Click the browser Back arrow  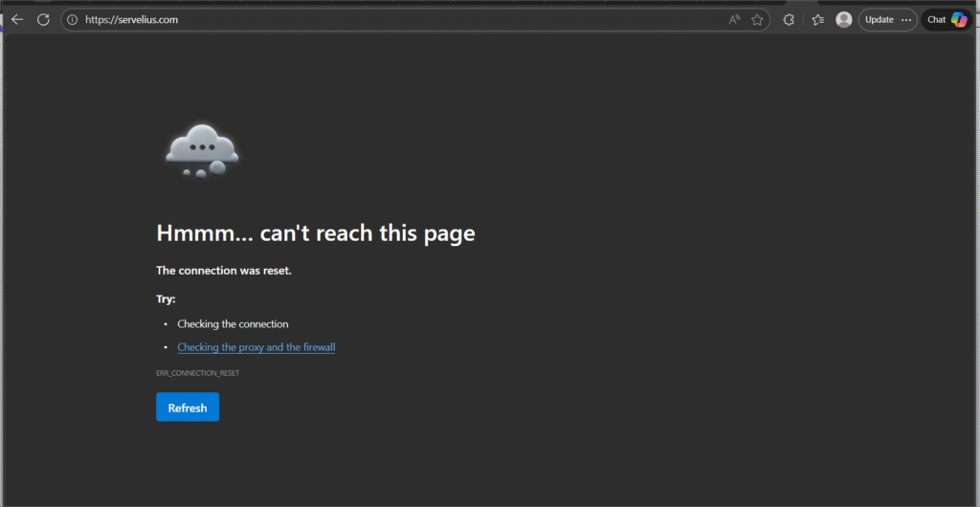pyautogui.click(x=17, y=19)
